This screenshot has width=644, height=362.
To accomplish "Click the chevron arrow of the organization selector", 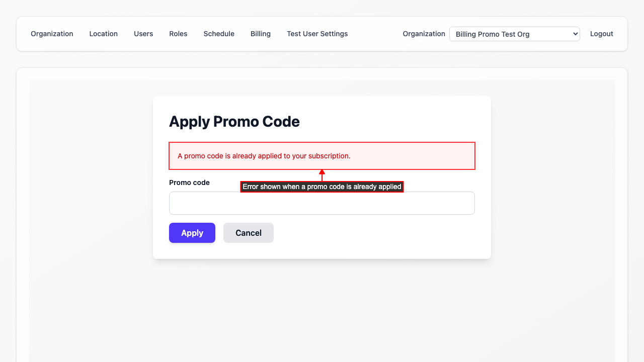I will pos(576,34).
